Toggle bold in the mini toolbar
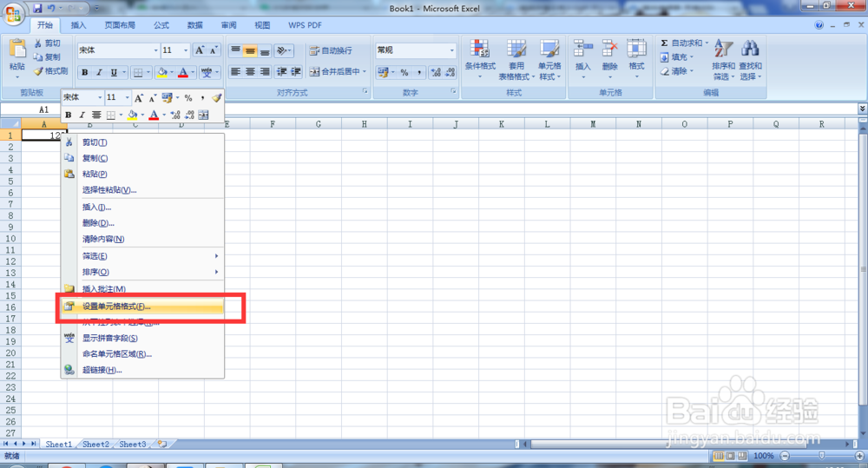 (68, 115)
